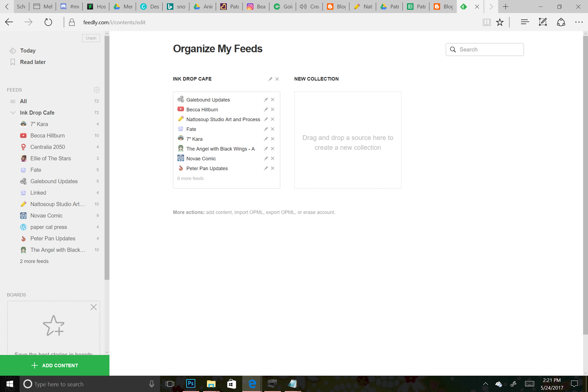
Task: Add this page to favorites
Action: (x=500, y=22)
